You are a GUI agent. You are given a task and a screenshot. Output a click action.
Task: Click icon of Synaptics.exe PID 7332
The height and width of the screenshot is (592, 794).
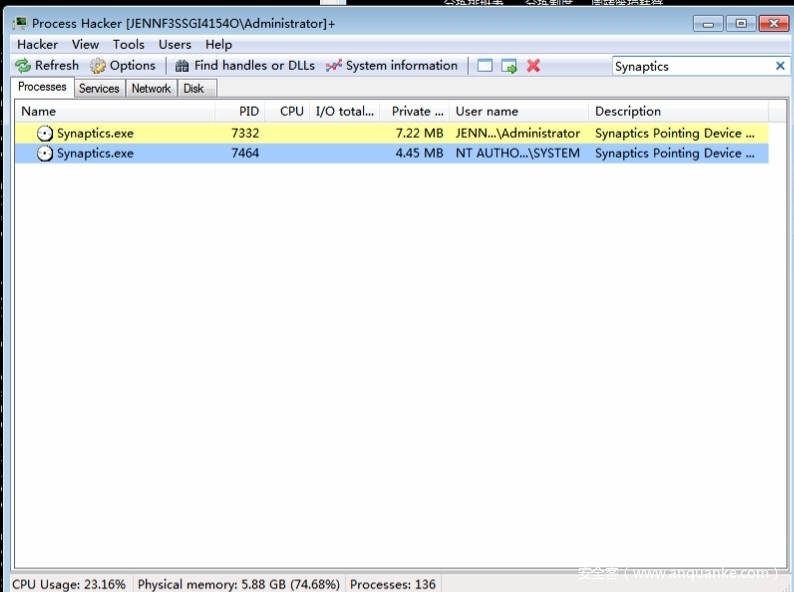(x=45, y=133)
